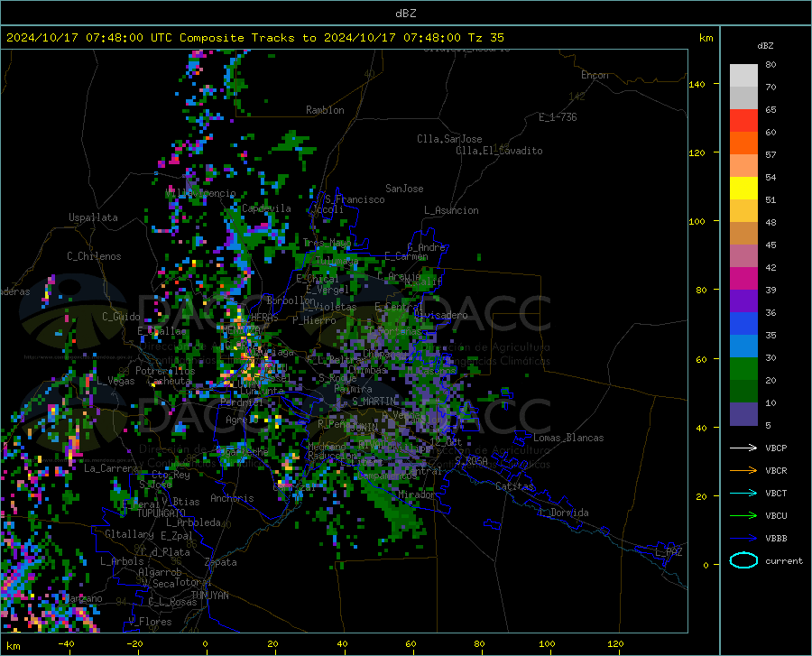812x656 pixels.
Task: Click the orange VBCR arrow in legend
Action: click(743, 471)
